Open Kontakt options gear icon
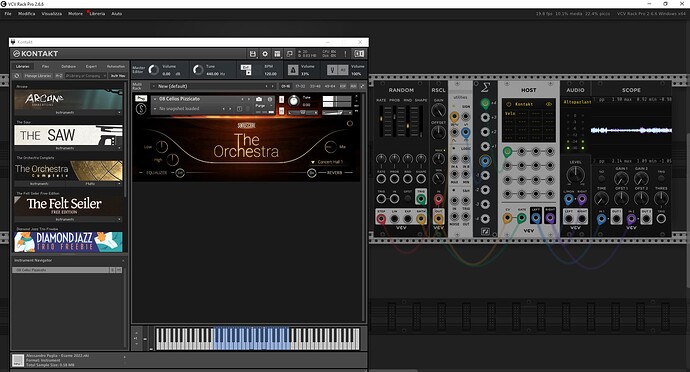Image resolution: width=690 pixels, height=372 pixels. tap(265, 54)
